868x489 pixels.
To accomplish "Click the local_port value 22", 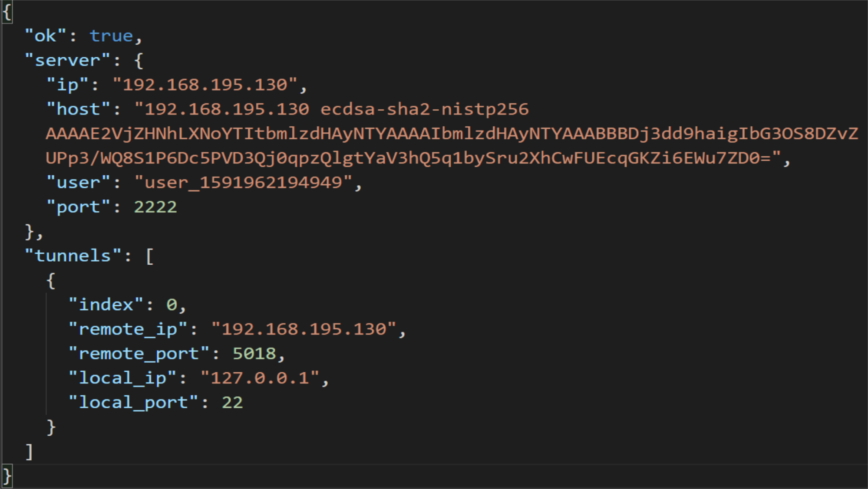I will coord(232,403).
